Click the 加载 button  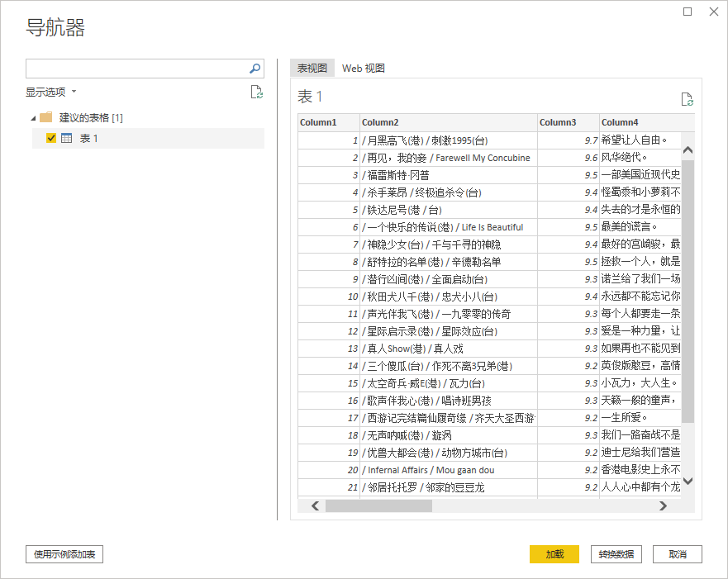point(554,554)
